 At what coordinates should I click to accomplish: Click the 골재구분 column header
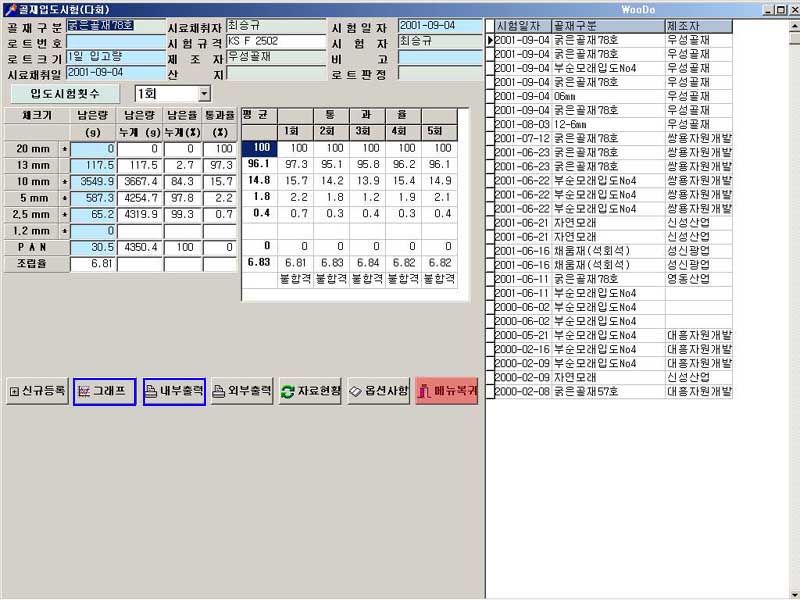[x=606, y=25]
